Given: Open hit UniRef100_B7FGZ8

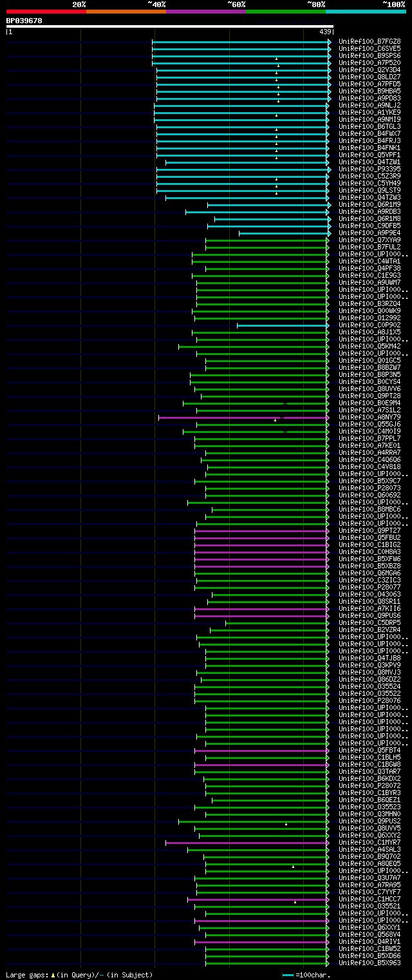Looking at the screenshot, I should click(370, 41).
